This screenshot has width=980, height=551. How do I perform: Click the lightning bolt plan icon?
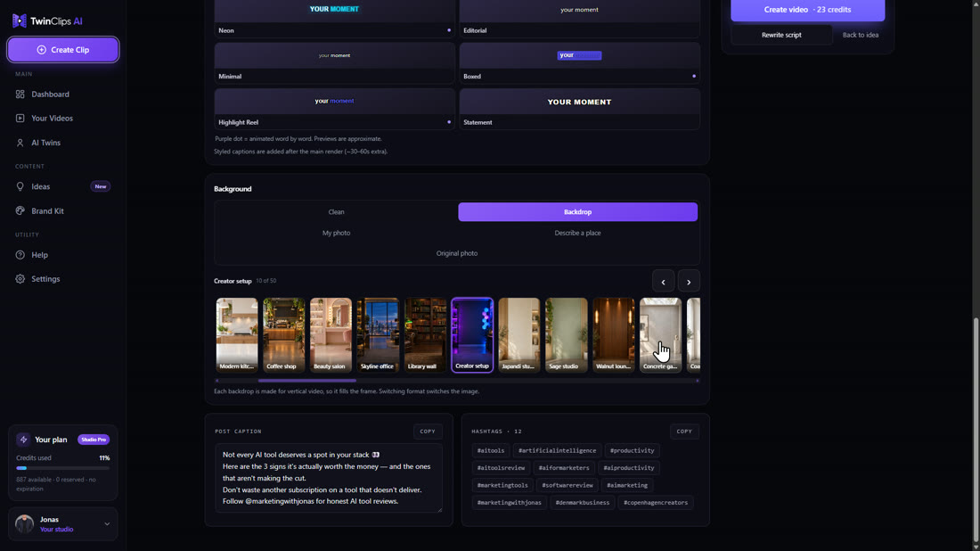click(23, 440)
